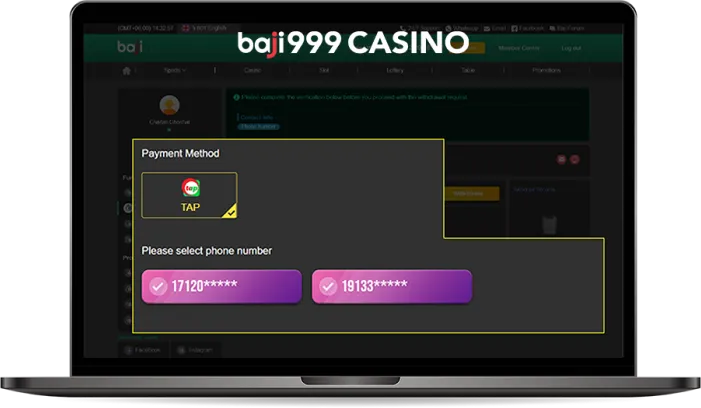The image size is (701, 408).
Task: Open the Promotions navigation tab
Action: [546, 71]
